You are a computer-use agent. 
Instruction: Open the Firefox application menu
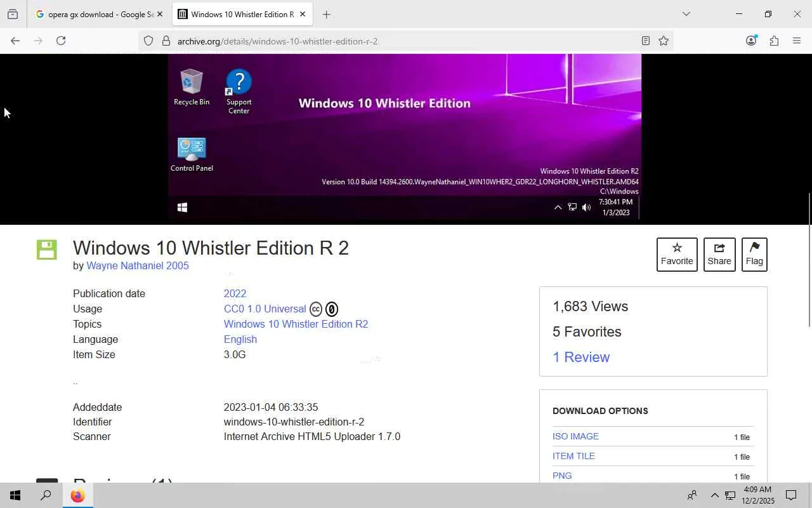coord(797,41)
